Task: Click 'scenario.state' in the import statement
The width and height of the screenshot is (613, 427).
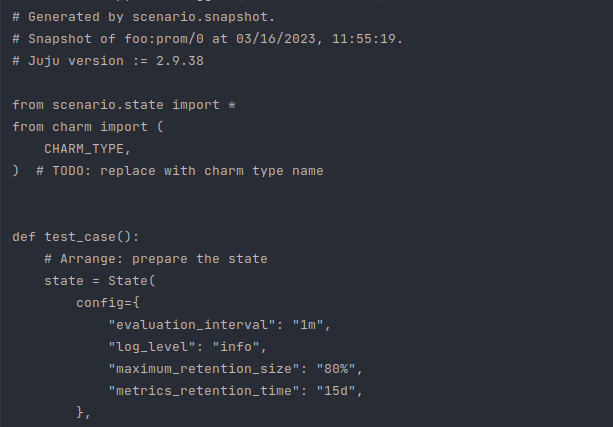Action: point(108,105)
